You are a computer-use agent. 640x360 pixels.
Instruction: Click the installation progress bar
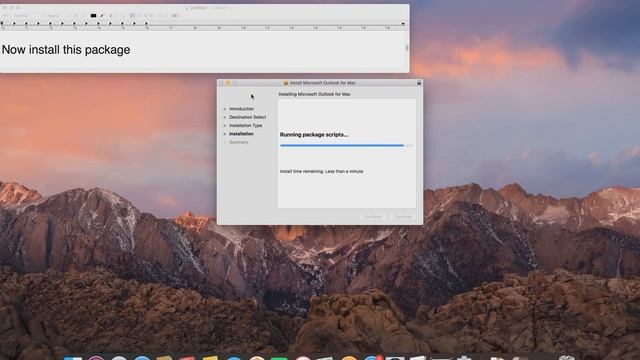tap(347, 145)
